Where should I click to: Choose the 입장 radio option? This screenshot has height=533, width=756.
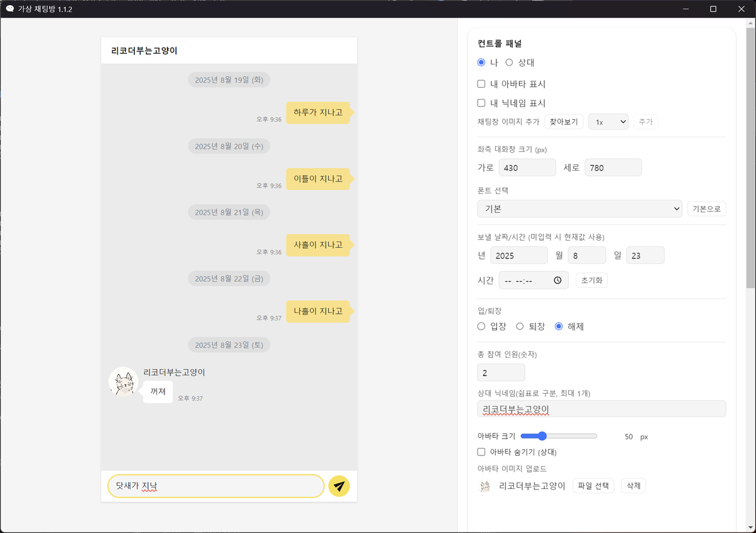point(481,326)
